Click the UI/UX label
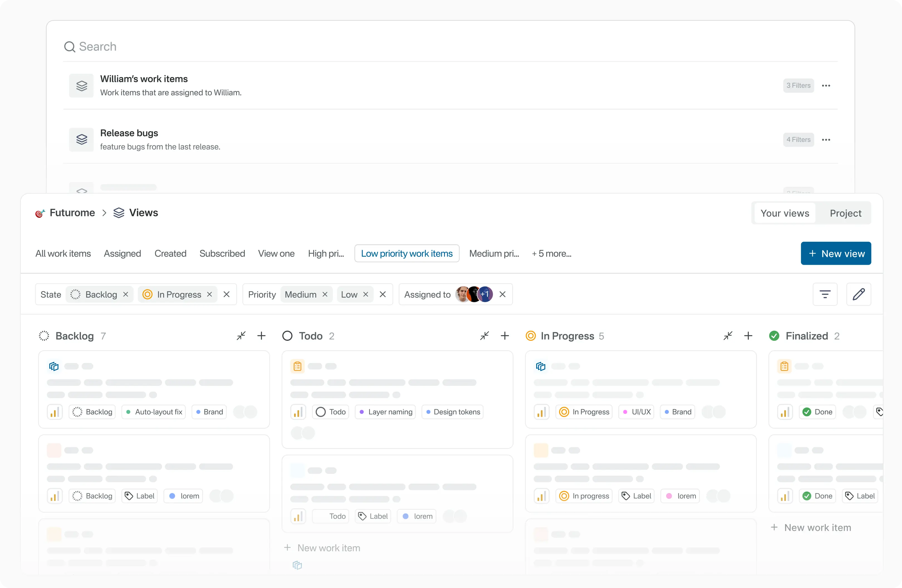The image size is (902, 588). click(636, 412)
